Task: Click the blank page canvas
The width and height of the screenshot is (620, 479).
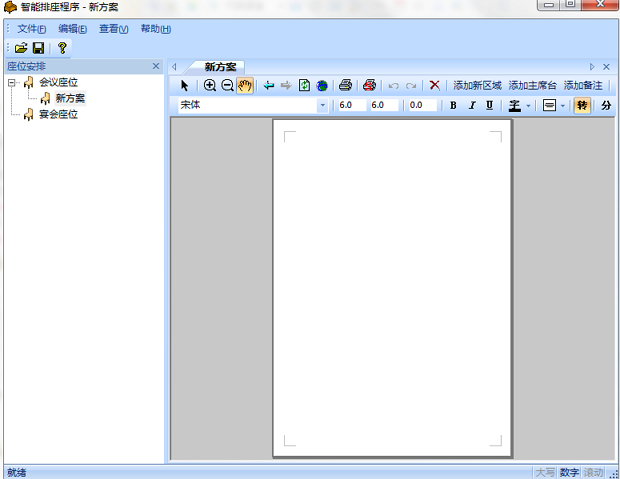Action: pos(392,288)
